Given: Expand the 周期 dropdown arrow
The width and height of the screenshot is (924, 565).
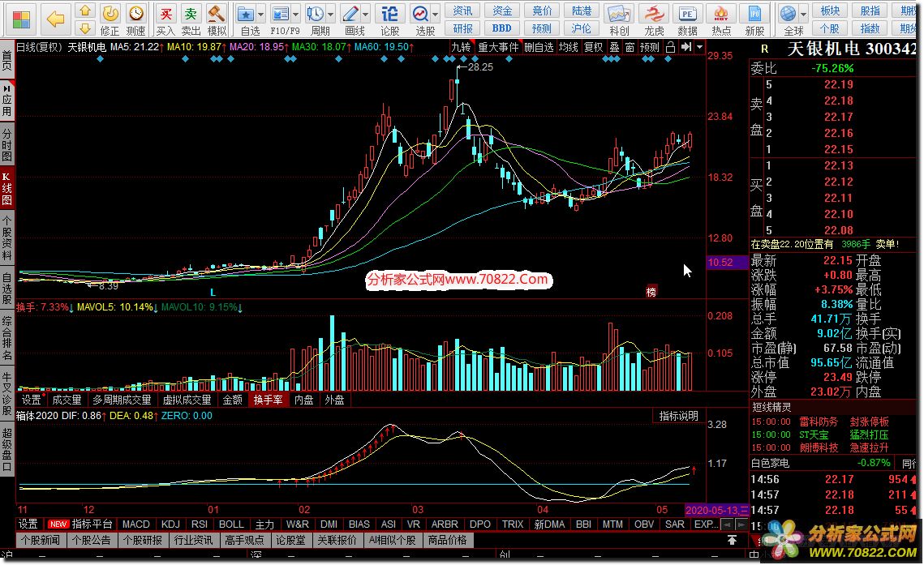Looking at the screenshot, I should [331, 14].
